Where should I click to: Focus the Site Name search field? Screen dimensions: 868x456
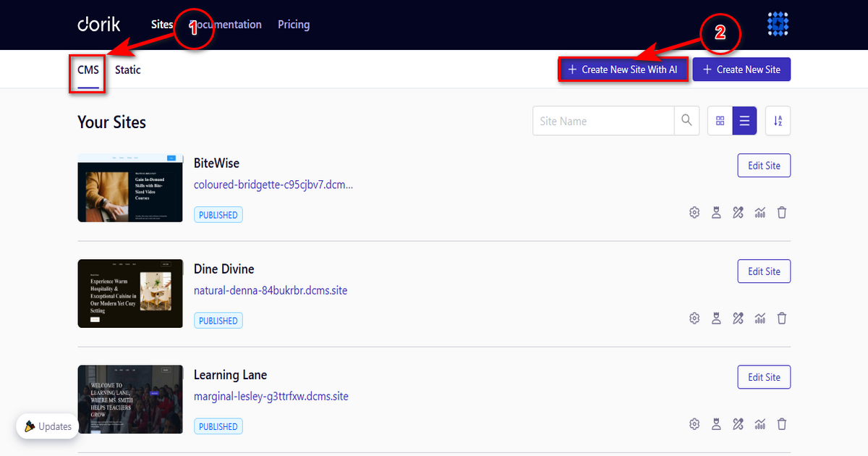(x=603, y=121)
